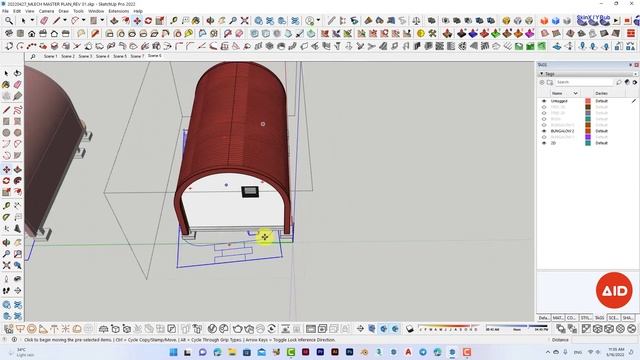
Task: Select the Select arrow in the left toolbar
Action: coord(6,73)
